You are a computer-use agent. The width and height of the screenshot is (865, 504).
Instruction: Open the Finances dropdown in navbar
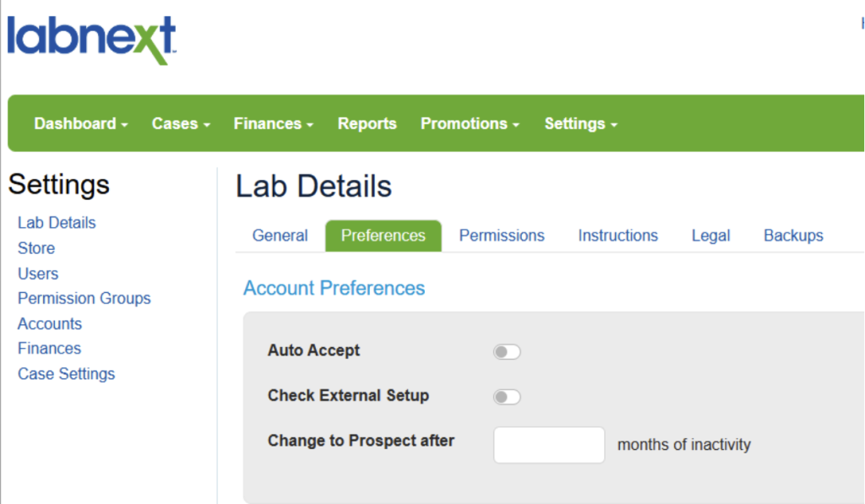(274, 123)
